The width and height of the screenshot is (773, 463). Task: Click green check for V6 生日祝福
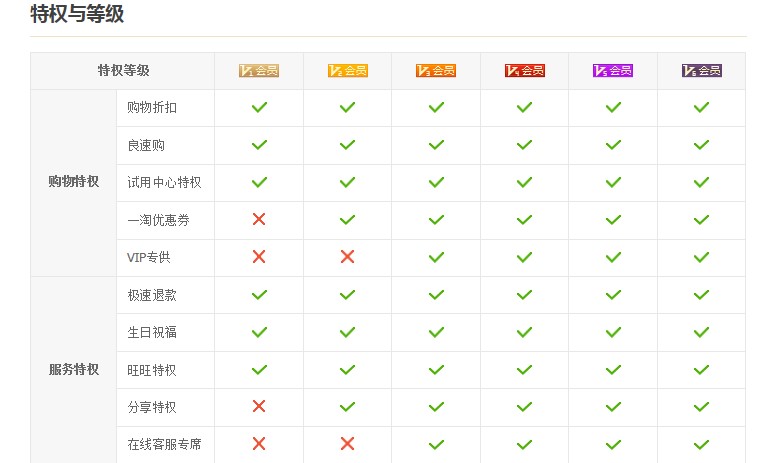pos(701,332)
